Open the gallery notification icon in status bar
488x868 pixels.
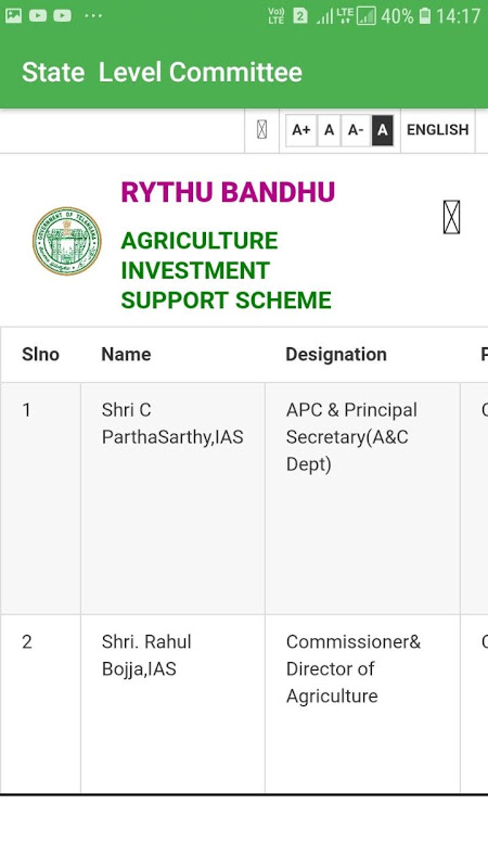tap(13, 16)
